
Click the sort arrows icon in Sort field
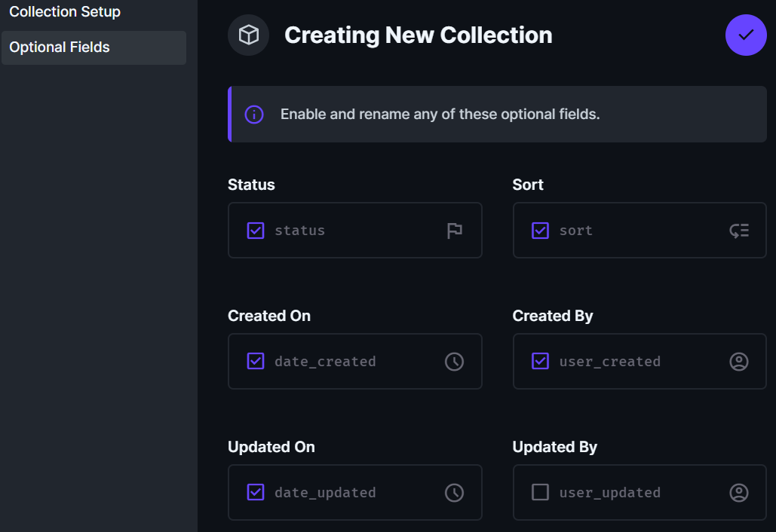click(739, 231)
